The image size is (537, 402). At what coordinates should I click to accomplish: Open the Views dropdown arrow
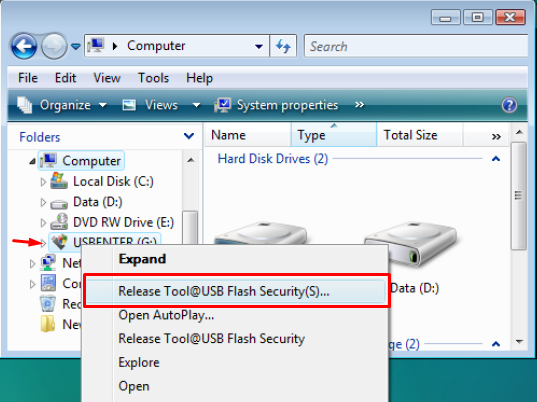tap(196, 105)
